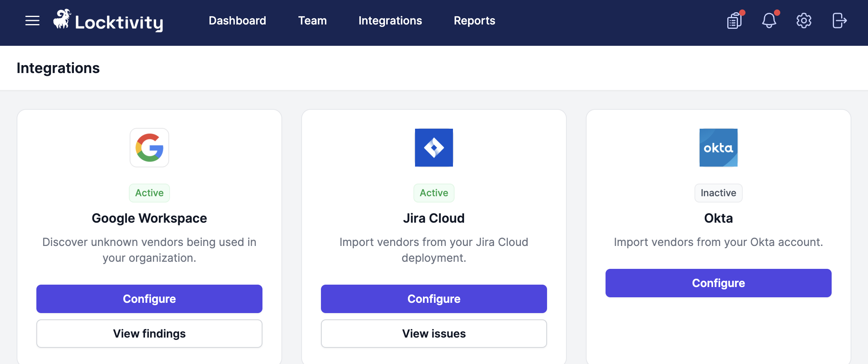
Task: Open the settings gear
Action: point(804,21)
